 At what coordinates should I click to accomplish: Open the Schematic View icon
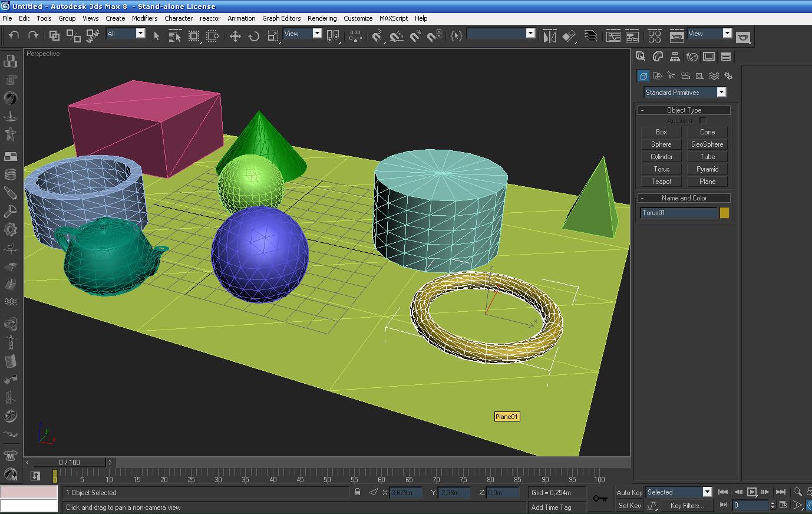pos(632,36)
